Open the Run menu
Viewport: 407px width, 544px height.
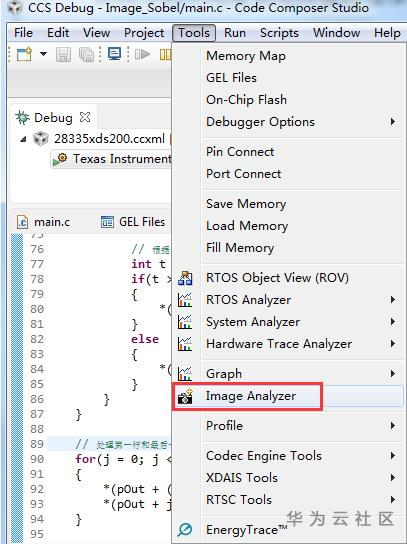pos(235,33)
